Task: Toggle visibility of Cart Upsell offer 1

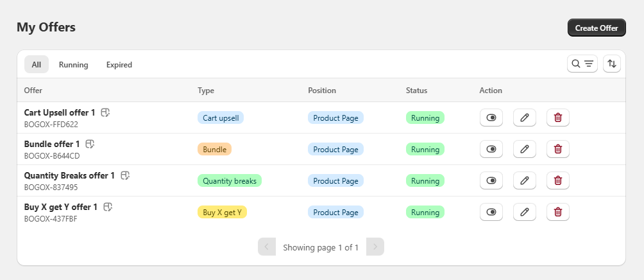Action: tap(491, 118)
